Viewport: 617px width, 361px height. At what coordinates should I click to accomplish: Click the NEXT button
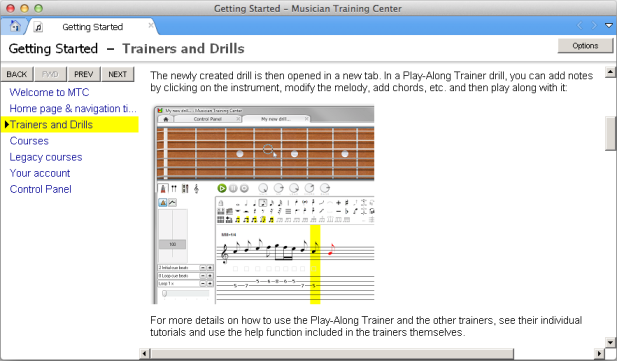118,74
